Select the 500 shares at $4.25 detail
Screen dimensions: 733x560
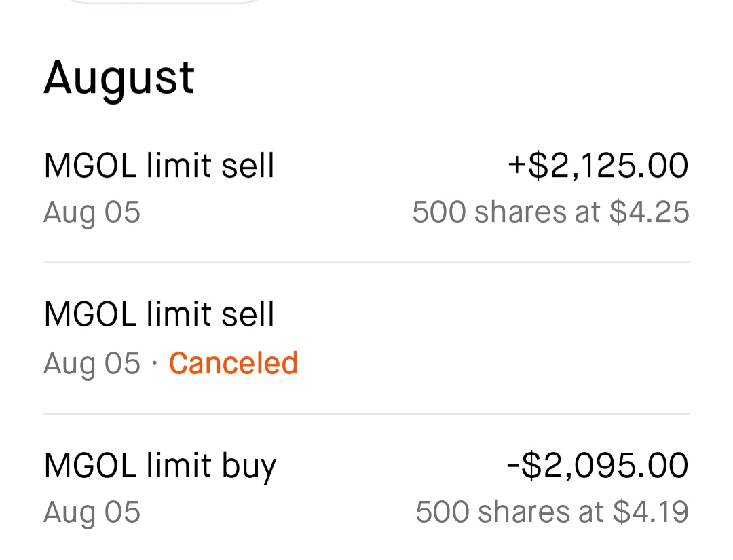tap(550, 212)
